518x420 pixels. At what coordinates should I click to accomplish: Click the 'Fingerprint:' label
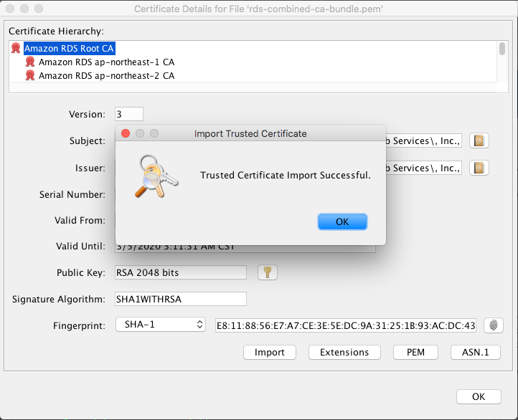point(80,326)
